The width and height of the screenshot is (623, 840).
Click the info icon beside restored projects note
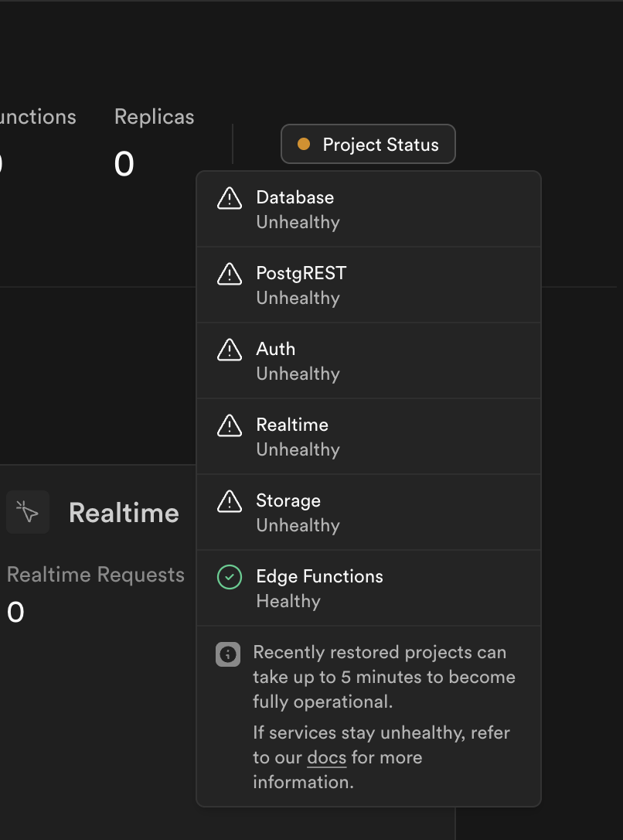228,654
